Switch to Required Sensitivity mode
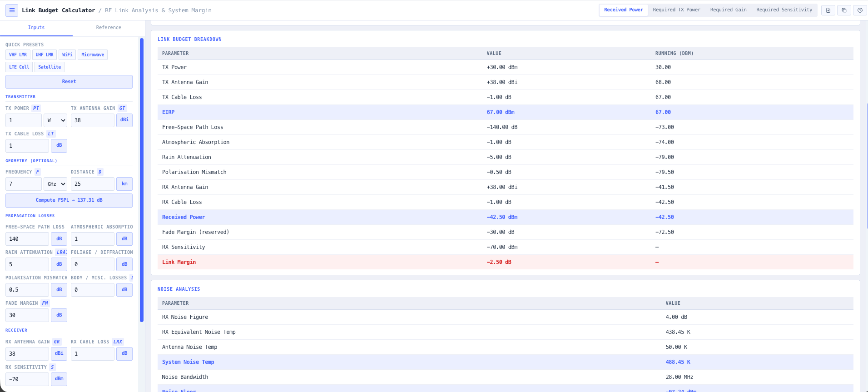The width and height of the screenshot is (868, 392). coord(784,10)
